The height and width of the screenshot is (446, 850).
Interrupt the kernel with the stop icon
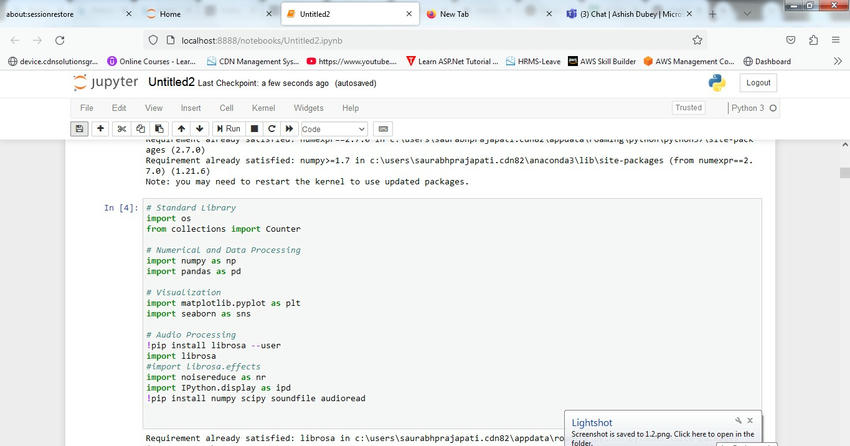[x=255, y=129]
